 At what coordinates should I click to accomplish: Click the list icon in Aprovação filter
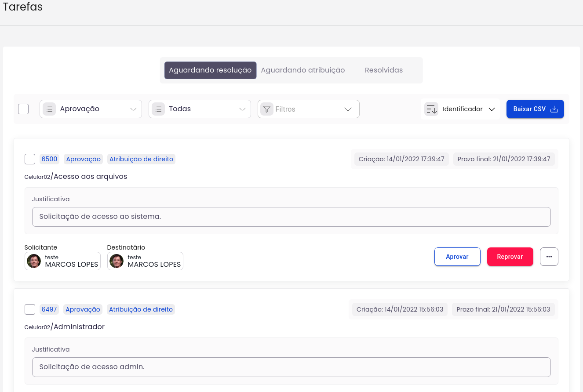coord(49,109)
